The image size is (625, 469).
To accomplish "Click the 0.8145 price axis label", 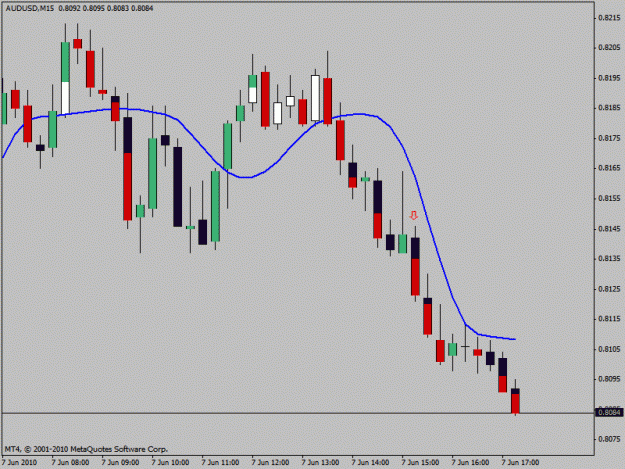I will [609, 229].
